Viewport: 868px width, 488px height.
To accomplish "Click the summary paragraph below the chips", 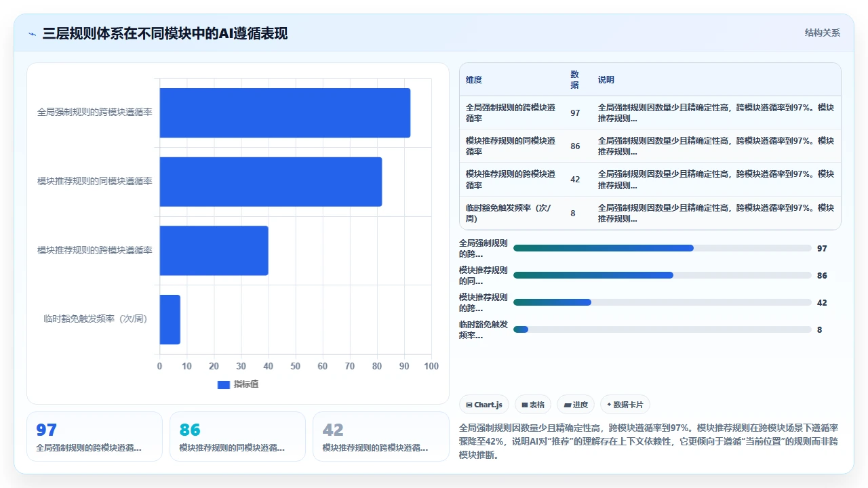I will tap(650, 441).
